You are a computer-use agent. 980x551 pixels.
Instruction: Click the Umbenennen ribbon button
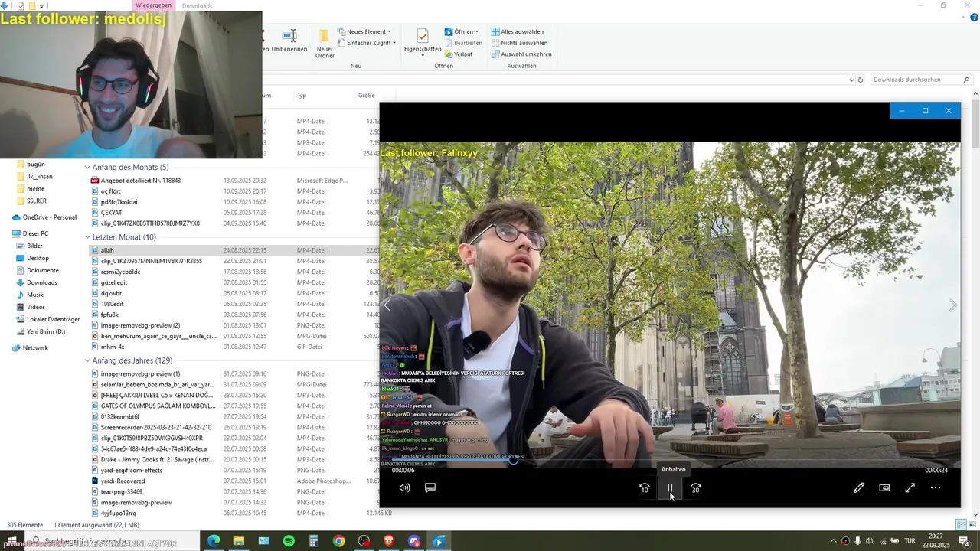pyautogui.click(x=289, y=42)
